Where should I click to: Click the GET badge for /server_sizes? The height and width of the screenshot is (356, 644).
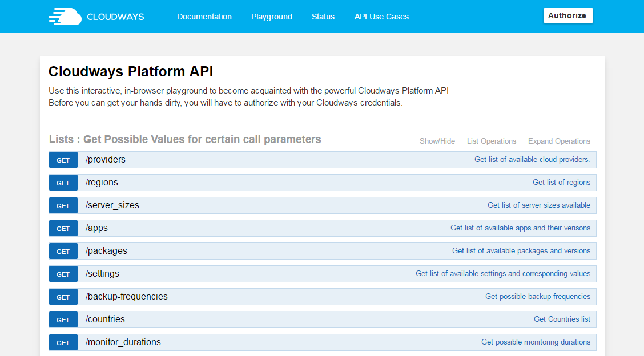63,206
